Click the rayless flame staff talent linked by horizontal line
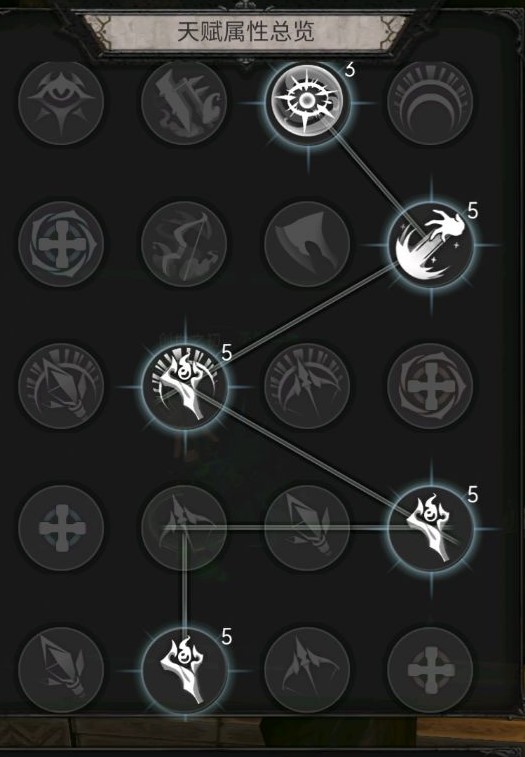Image resolution: width=525 pixels, height=757 pixels. tap(431, 528)
